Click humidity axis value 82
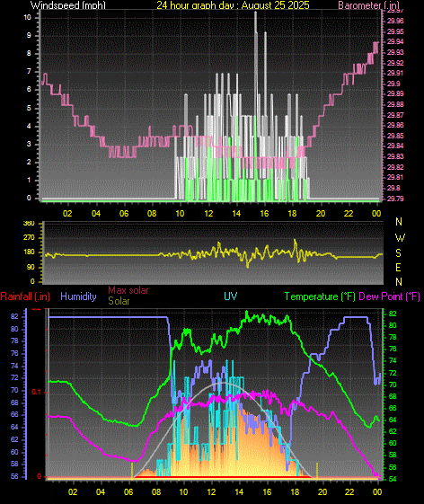The width and height of the screenshot is (424, 504). [x=14, y=316]
